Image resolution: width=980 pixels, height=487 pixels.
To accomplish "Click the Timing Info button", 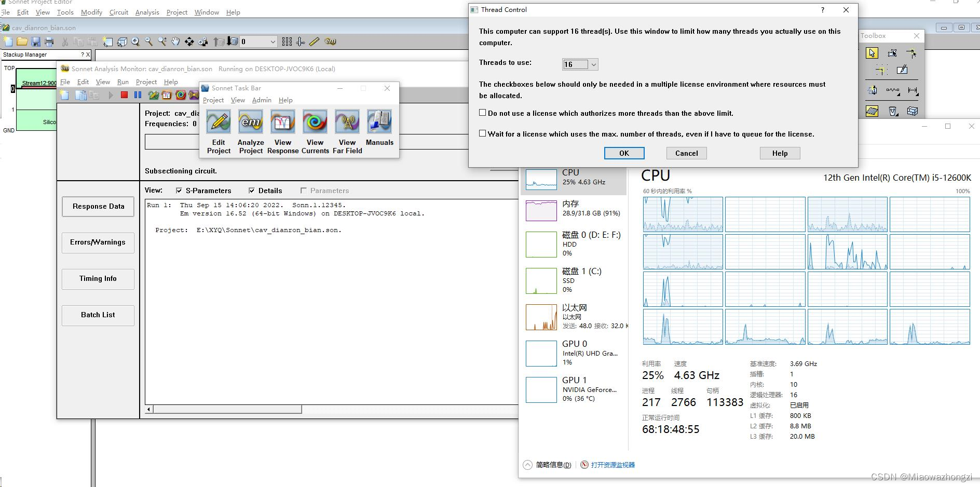I will [98, 279].
